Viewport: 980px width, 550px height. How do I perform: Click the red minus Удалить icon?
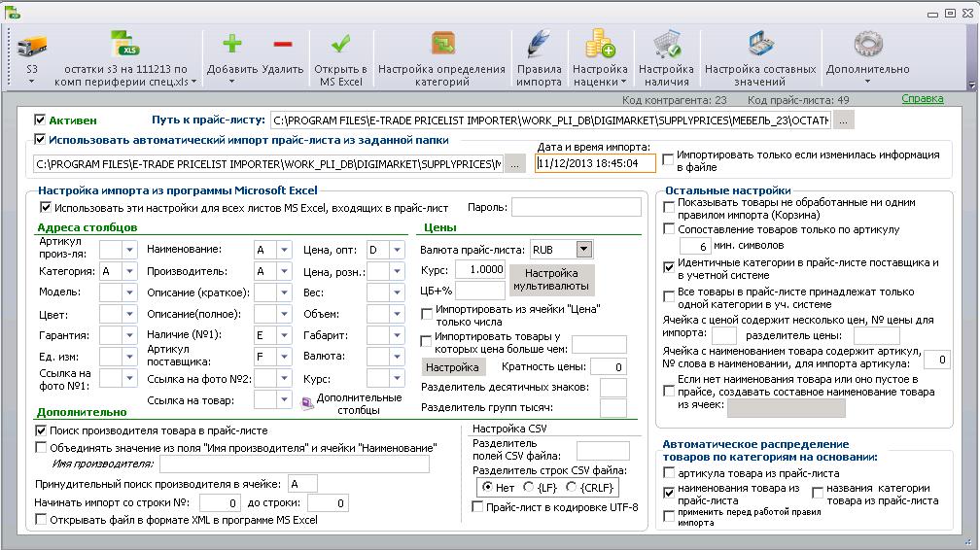(x=283, y=44)
